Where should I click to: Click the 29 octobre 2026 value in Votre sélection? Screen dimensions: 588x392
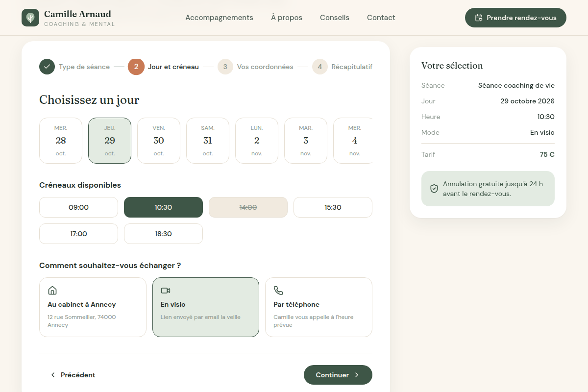527,101
